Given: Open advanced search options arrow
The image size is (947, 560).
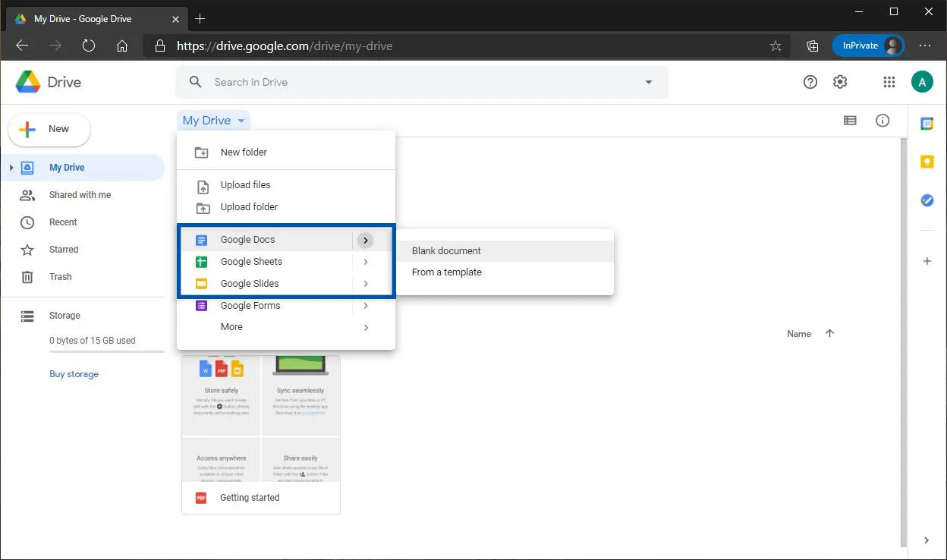Looking at the screenshot, I should pyautogui.click(x=649, y=81).
